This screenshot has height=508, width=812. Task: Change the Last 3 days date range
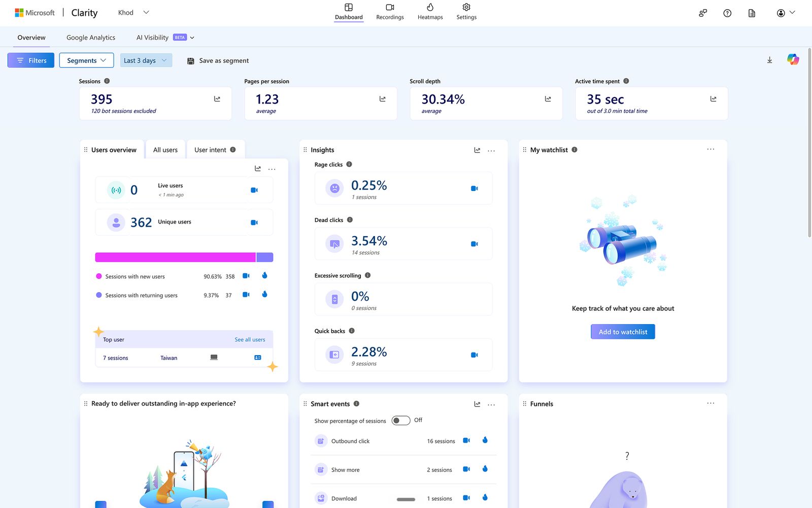click(146, 60)
